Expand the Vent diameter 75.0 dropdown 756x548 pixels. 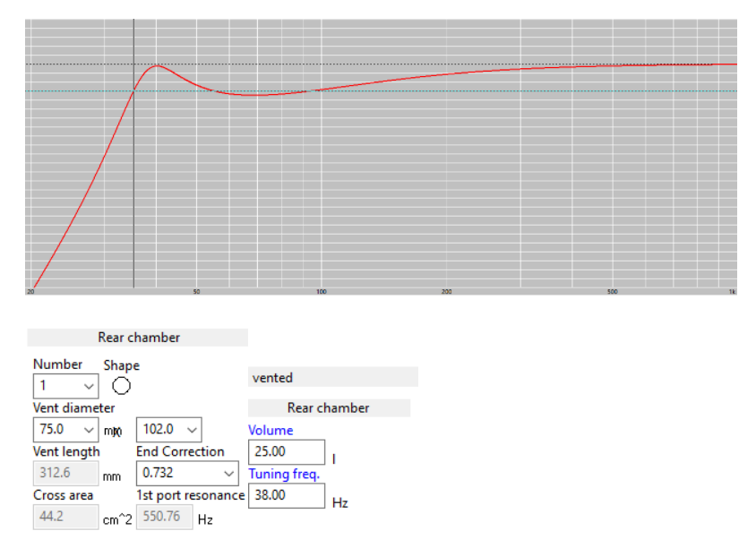(88, 429)
